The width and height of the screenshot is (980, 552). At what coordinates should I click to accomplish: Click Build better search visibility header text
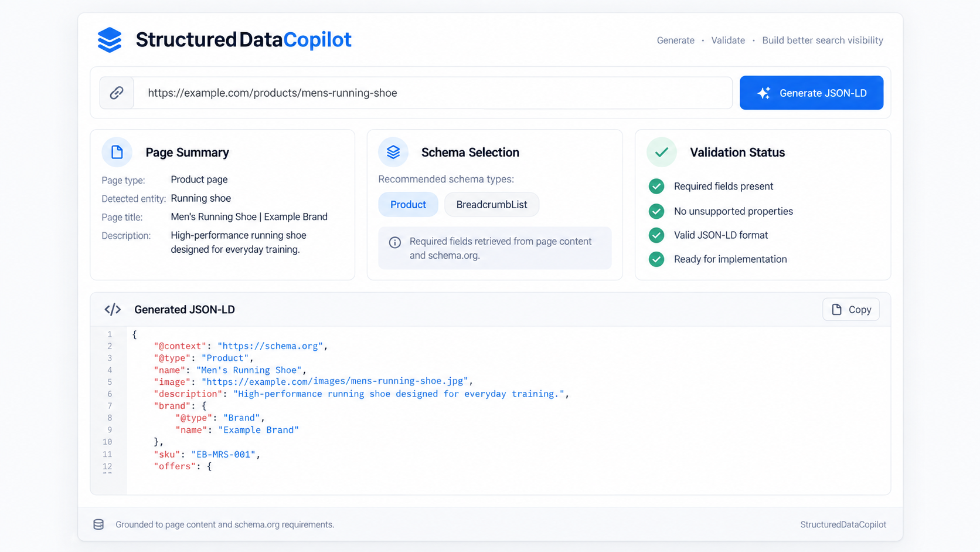click(822, 40)
